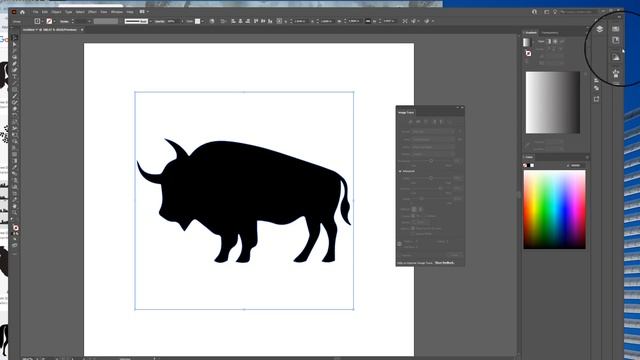Open the Palette dropdown in Image Trace
This screenshot has height=360, width=640.
pyautogui.click(x=433, y=154)
